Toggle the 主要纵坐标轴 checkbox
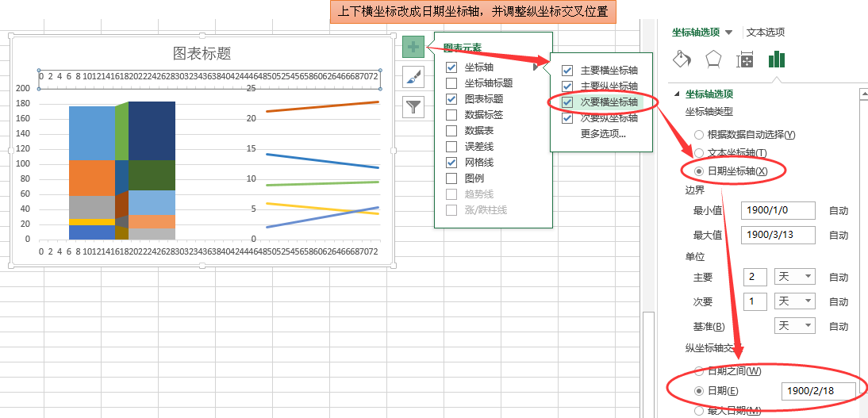 [567, 86]
